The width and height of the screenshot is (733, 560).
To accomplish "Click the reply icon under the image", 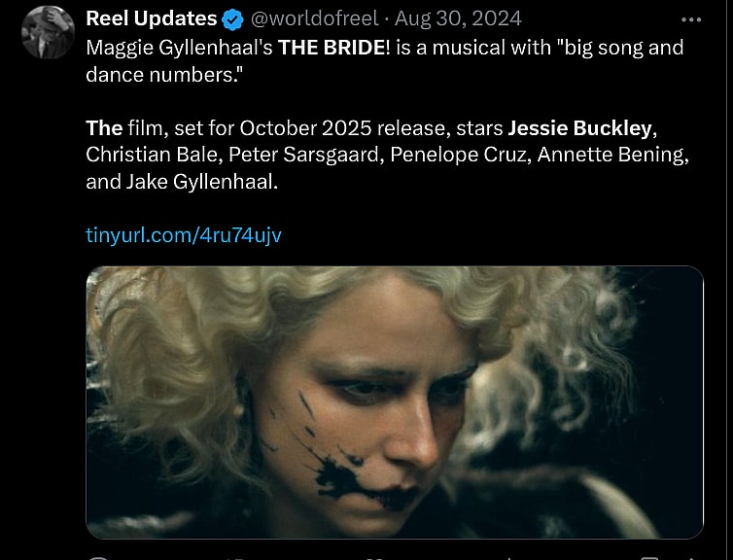I will pos(99,558).
